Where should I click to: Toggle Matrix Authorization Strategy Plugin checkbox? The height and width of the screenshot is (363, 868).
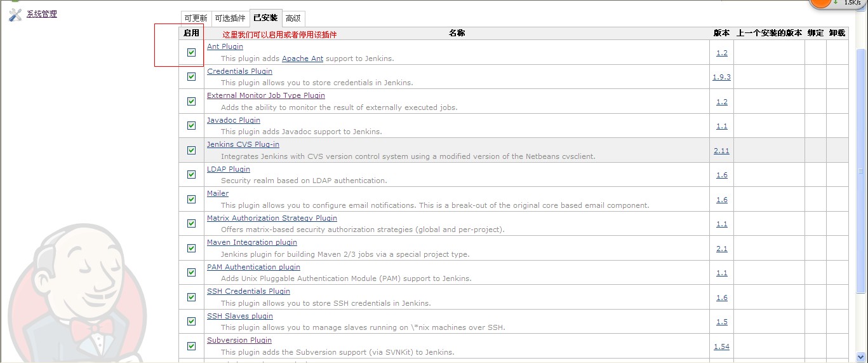pos(191,224)
